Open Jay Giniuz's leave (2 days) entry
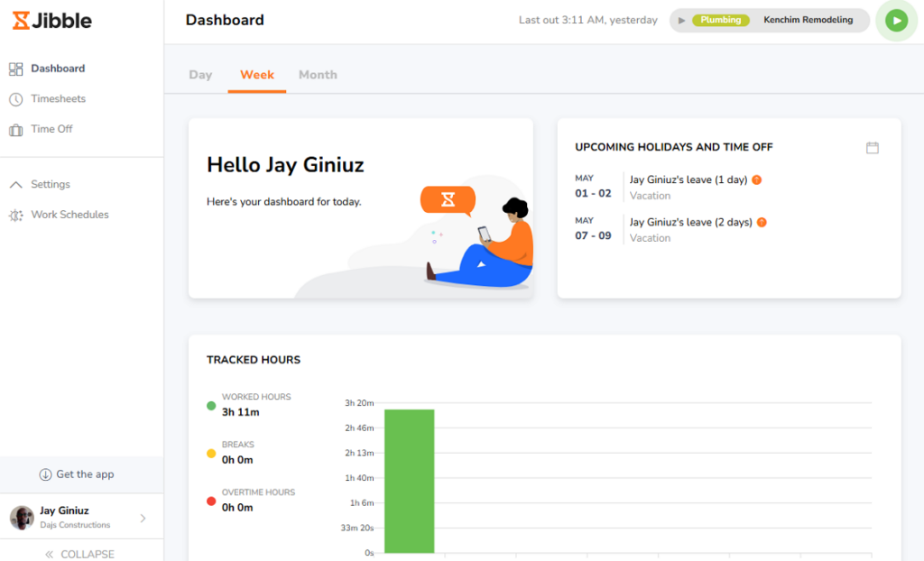Screen dimensions: 924x561 click(x=690, y=222)
